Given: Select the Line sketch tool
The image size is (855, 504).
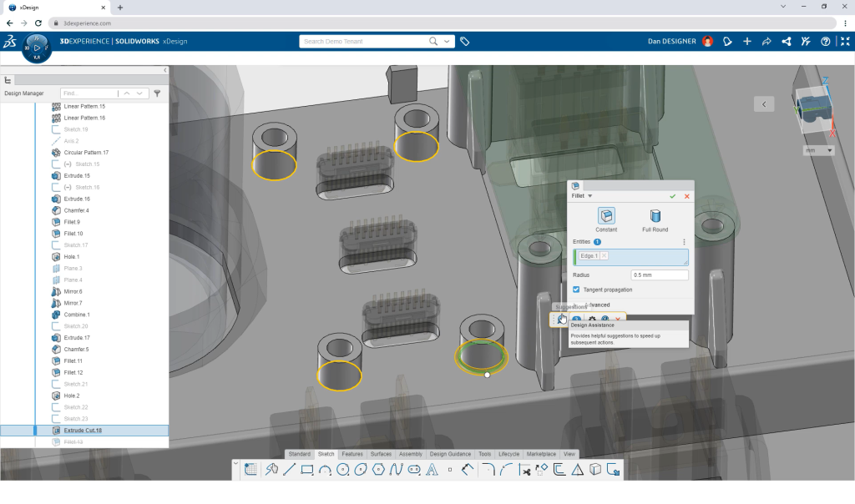Looking at the screenshot, I should click(x=289, y=470).
